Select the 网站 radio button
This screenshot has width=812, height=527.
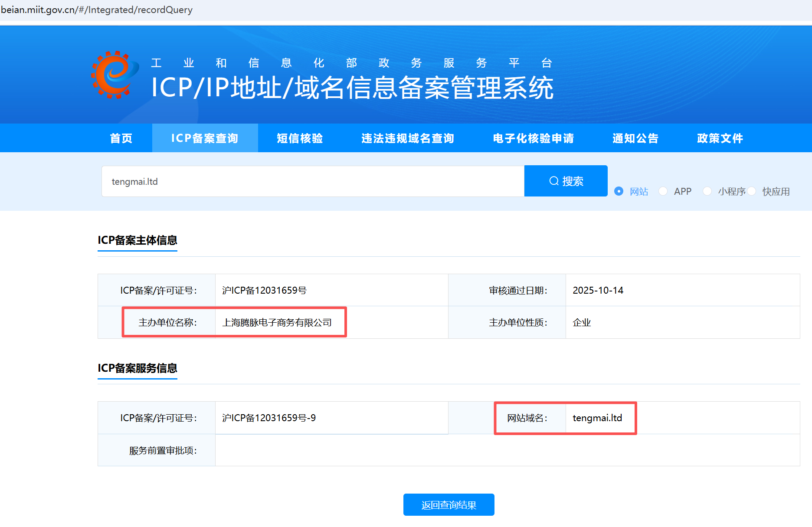619,191
